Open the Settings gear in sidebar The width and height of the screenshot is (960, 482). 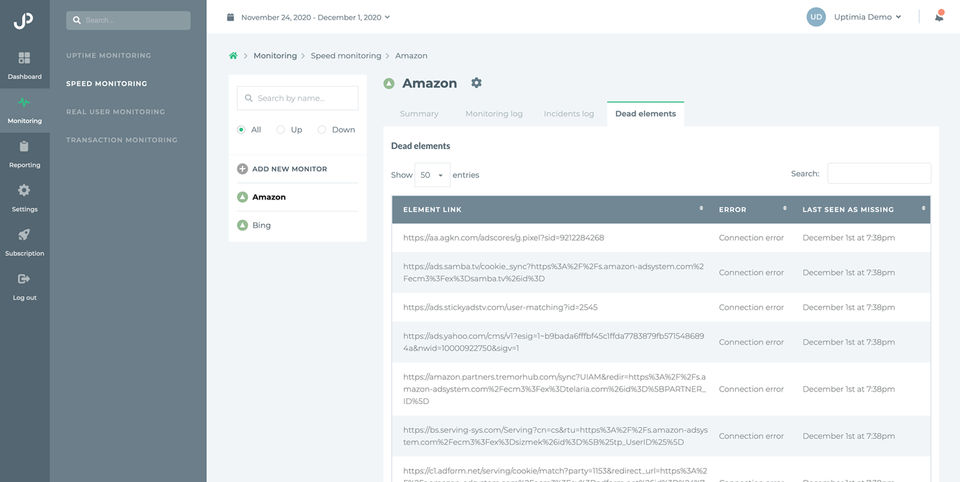(x=24, y=191)
